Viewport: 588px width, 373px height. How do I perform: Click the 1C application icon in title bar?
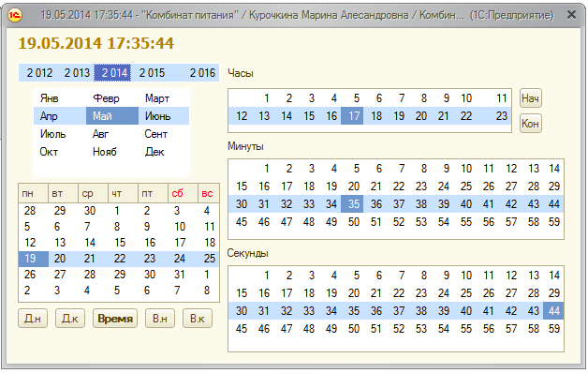[15, 15]
